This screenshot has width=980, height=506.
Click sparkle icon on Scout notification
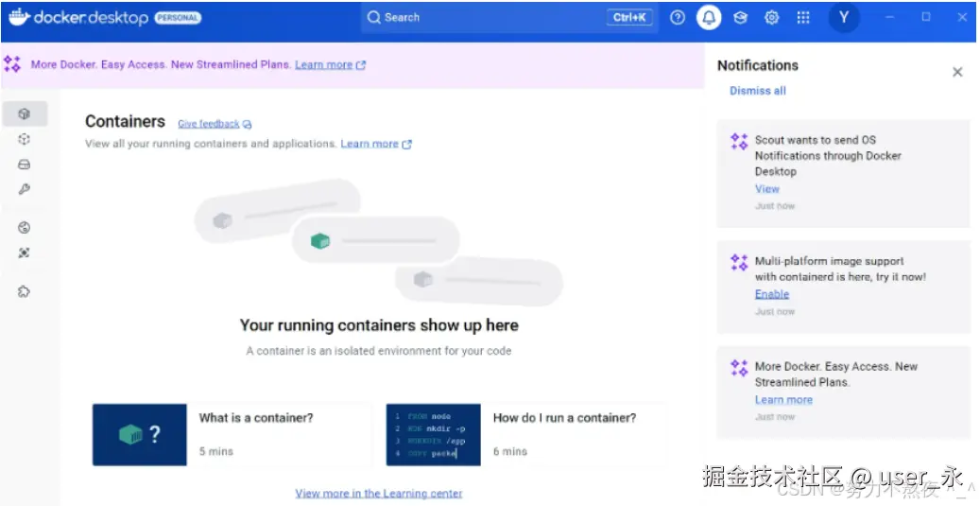pos(739,142)
